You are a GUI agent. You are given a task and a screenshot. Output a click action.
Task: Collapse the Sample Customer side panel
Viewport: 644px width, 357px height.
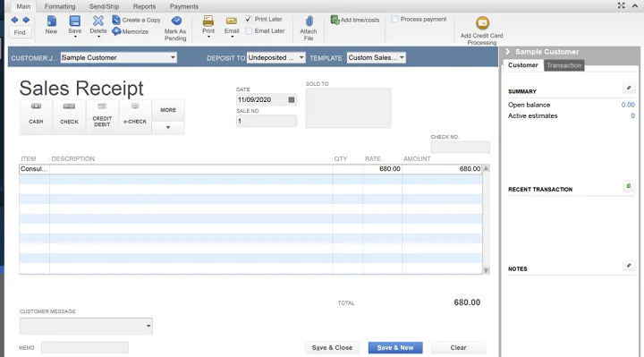(x=508, y=51)
